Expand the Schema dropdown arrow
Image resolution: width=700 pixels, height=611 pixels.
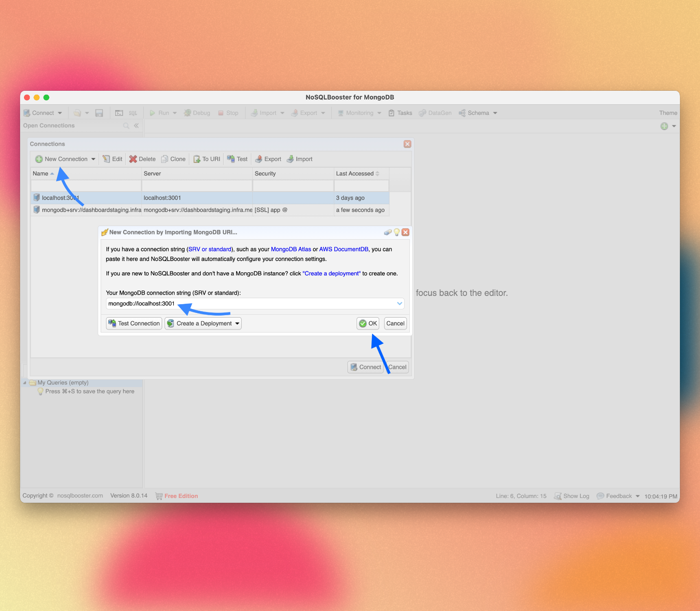tap(495, 113)
